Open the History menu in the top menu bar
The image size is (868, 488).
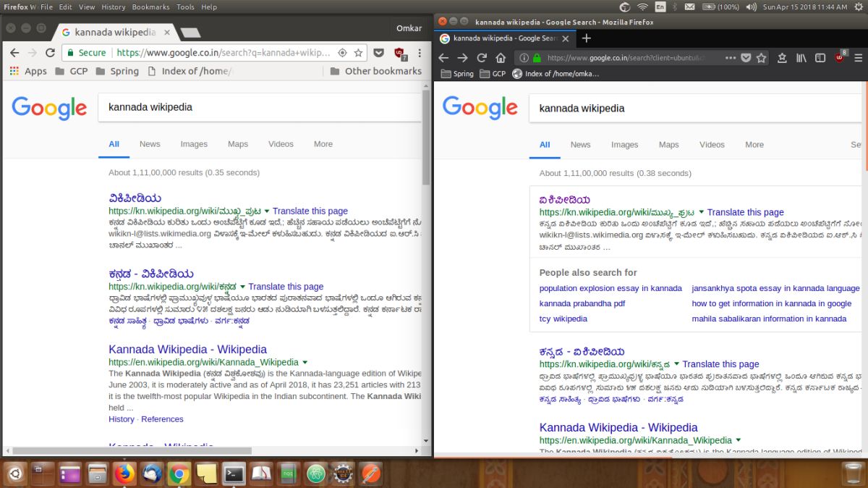click(114, 7)
